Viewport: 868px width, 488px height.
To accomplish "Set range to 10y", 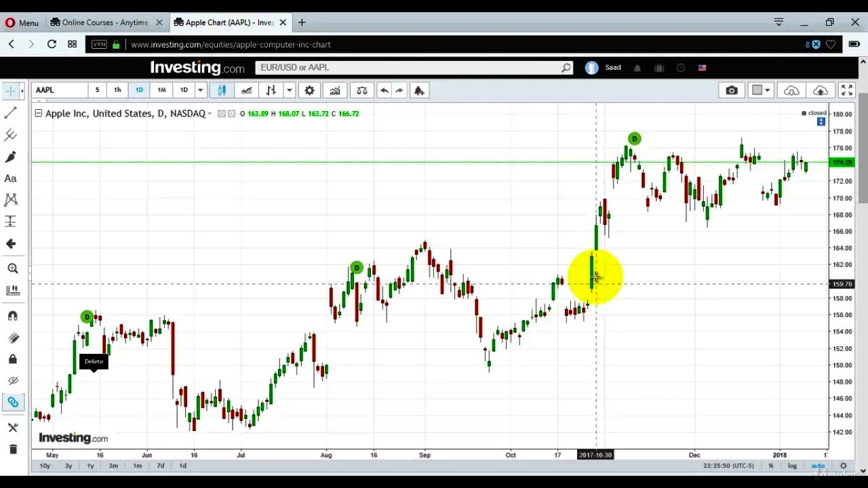I will [45, 466].
